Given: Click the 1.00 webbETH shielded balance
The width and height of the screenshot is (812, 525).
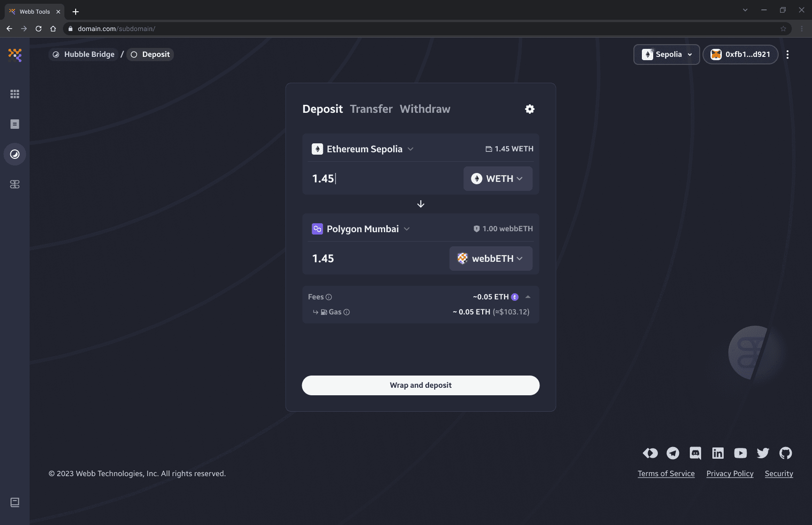Looking at the screenshot, I should coord(503,229).
